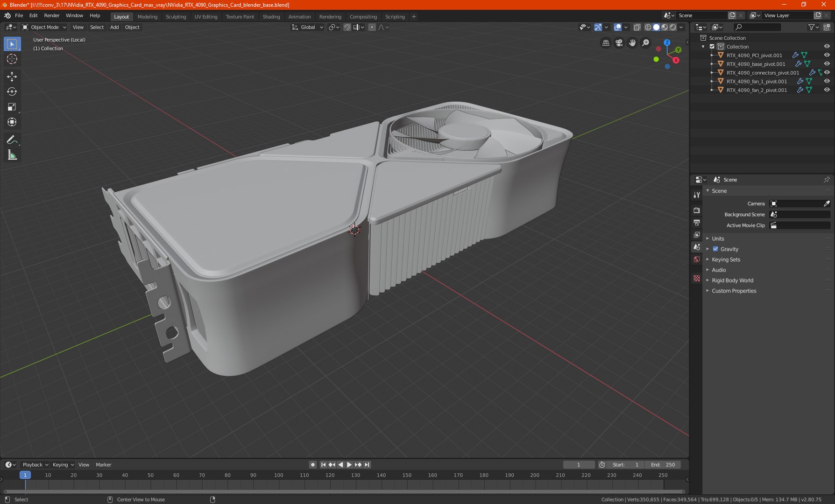The height and width of the screenshot is (504, 835).
Task: Uncheck the Gravity checkbox
Action: click(x=715, y=249)
